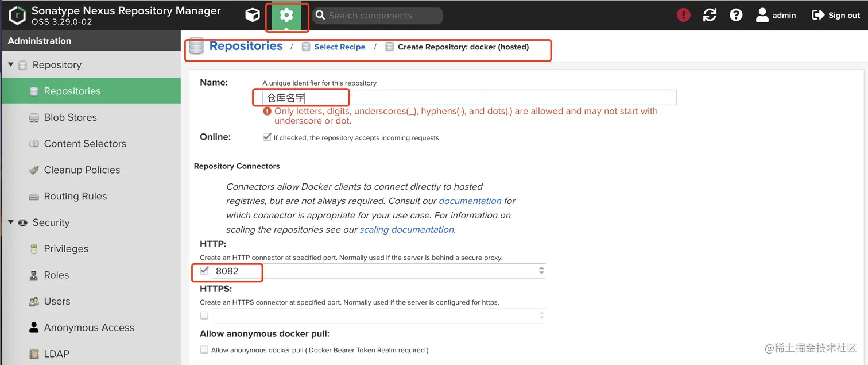
Task: Collapse the Security tree section
Action: [x=10, y=222]
